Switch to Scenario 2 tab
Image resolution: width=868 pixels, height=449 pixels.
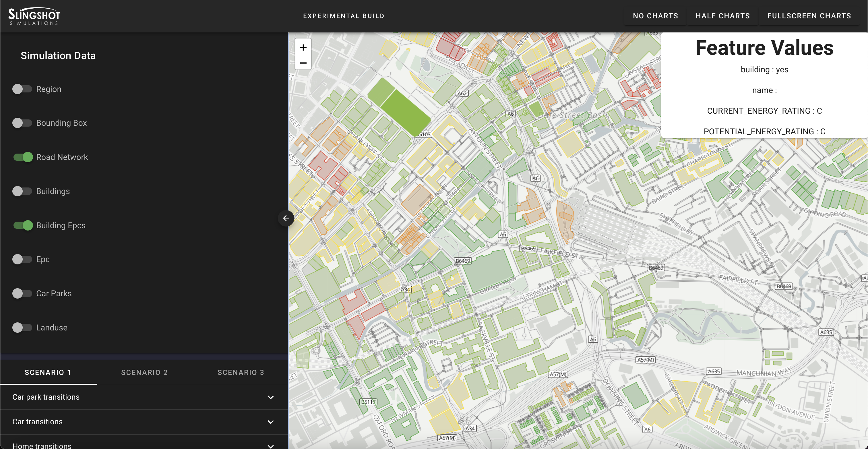[144, 372]
